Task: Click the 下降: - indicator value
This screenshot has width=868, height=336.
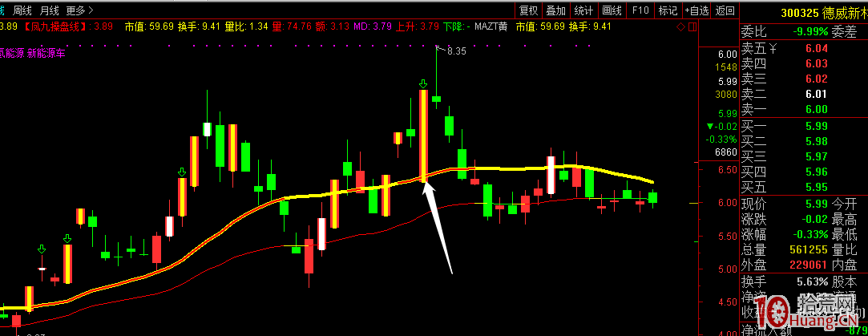Action: [458, 26]
